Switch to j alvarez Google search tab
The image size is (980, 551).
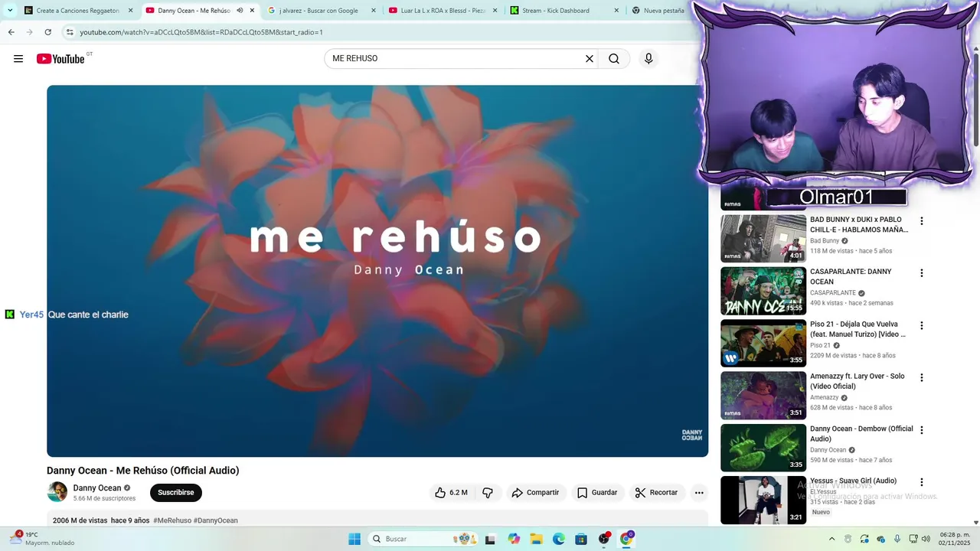318,11
